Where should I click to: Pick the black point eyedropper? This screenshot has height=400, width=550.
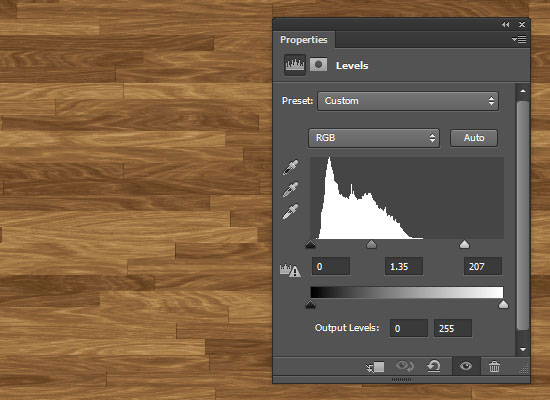[x=290, y=168]
